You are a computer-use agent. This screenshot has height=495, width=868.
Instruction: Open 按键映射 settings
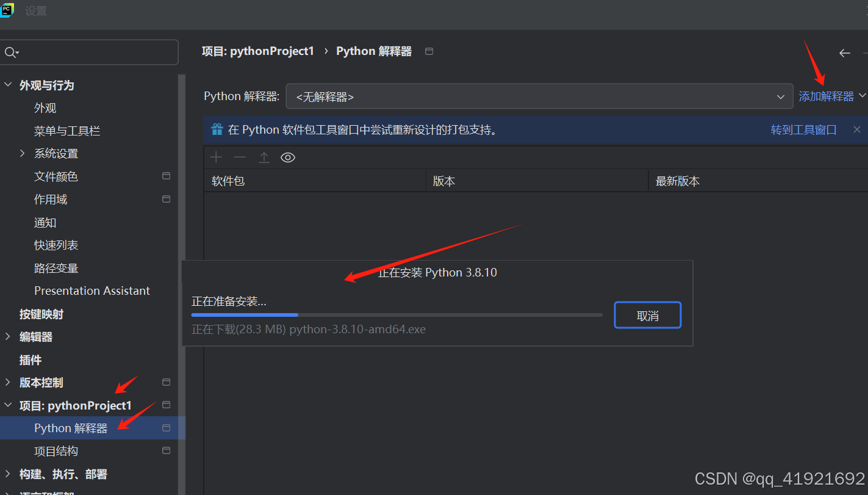[41, 314]
